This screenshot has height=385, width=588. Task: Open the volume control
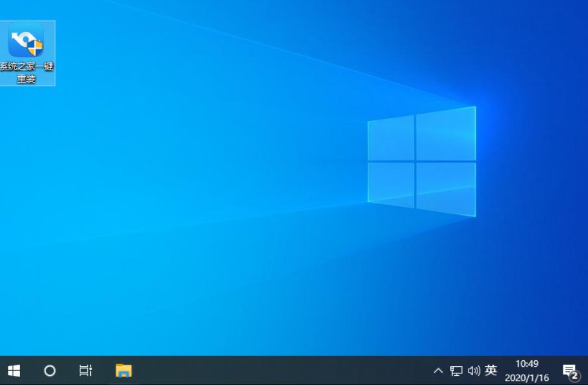click(474, 371)
